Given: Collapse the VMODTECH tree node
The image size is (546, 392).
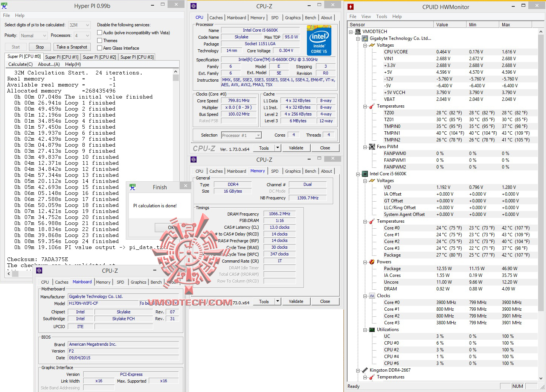Looking at the screenshot, I should click(351, 32).
